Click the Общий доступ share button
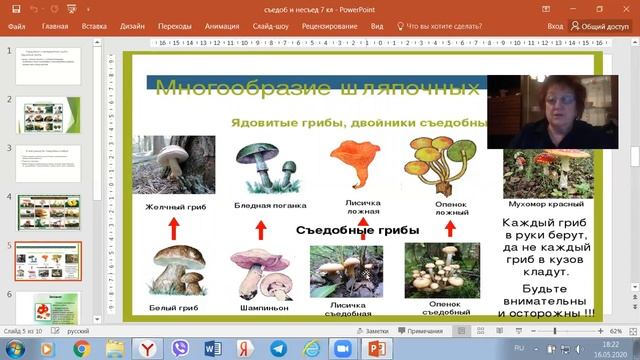Screen dimensions: 640x360 click(x=600, y=26)
